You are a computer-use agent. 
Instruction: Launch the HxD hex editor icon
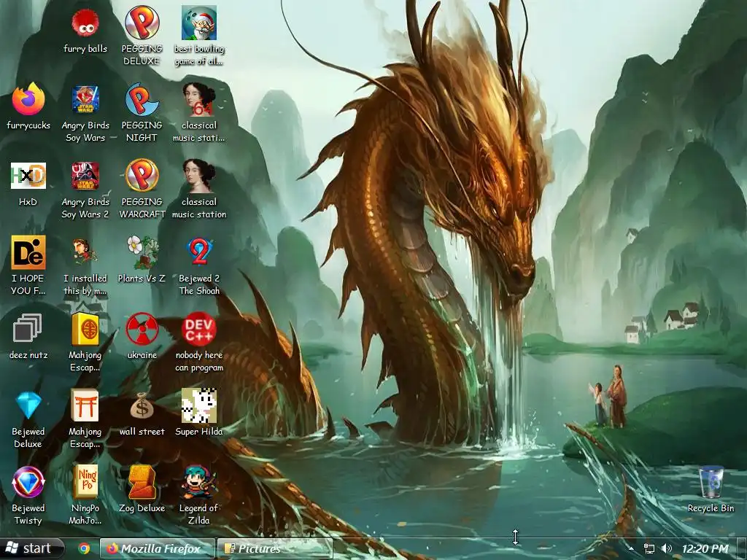click(x=28, y=176)
